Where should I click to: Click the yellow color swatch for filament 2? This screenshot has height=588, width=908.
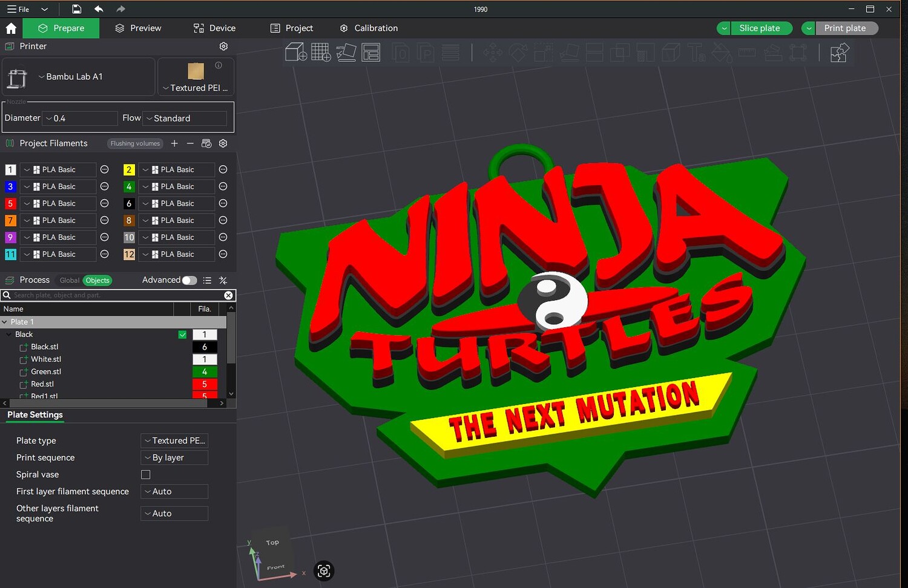[x=129, y=170]
